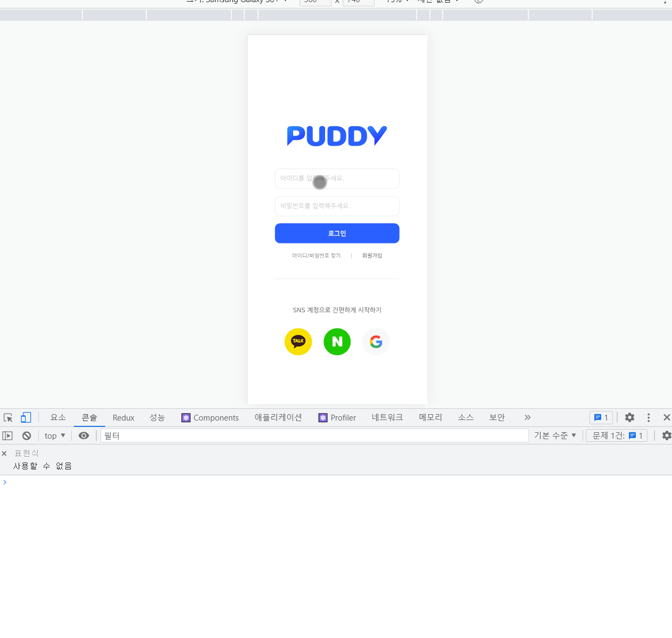Click the '사용할 수 없음' expression result
The width and height of the screenshot is (672, 638).
[x=43, y=466]
